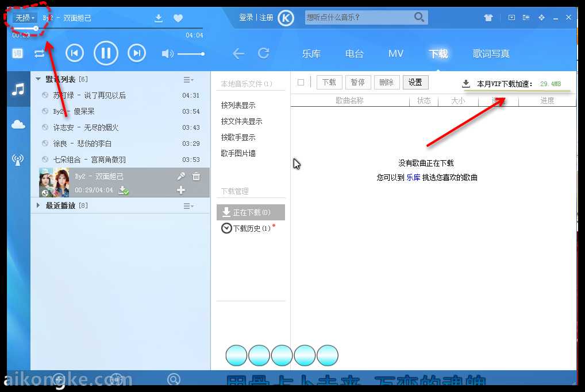Open the gift icon in the title bar
Screen dimensions: 585x392
click(488, 18)
